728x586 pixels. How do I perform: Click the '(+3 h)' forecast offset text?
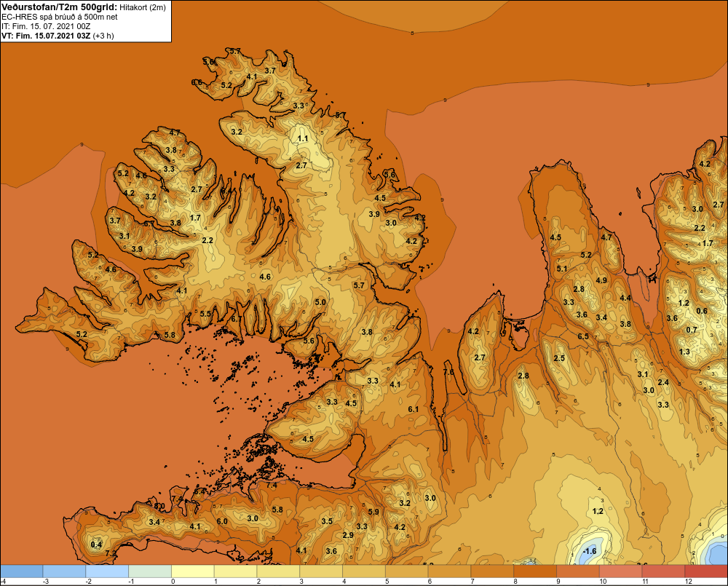click(x=103, y=36)
